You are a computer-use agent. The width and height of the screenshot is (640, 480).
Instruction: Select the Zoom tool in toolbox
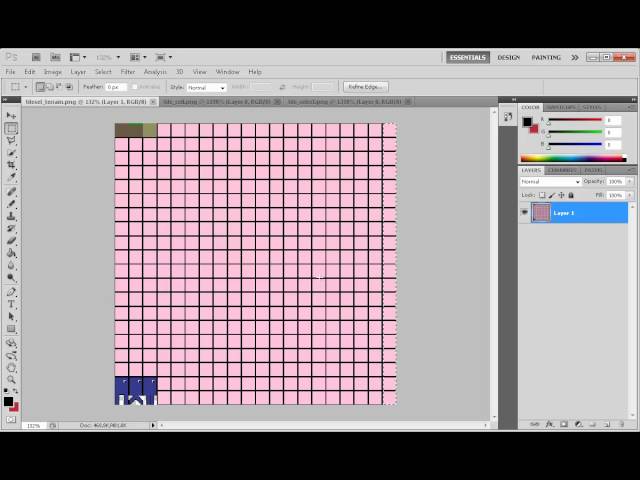coord(11,380)
